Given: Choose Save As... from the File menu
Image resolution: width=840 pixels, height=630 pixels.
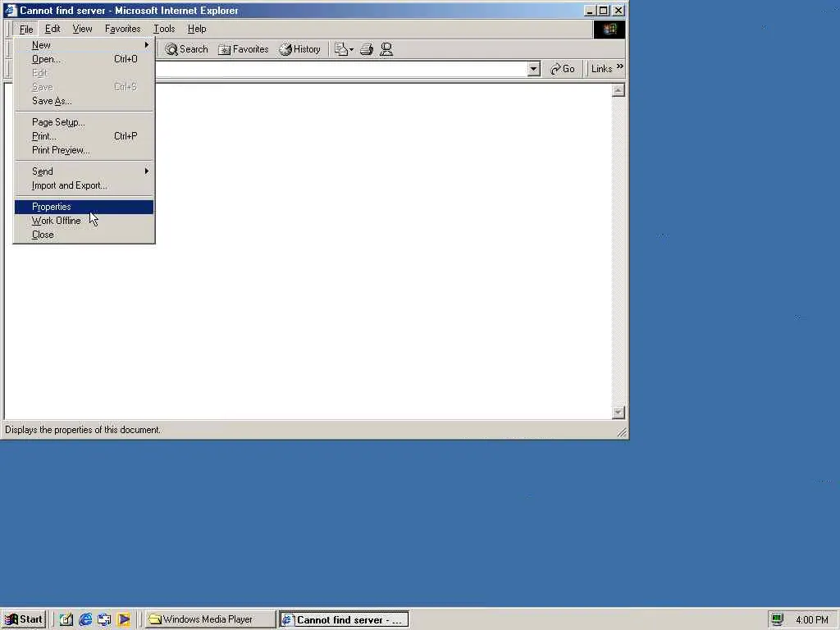Looking at the screenshot, I should click(84, 101).
